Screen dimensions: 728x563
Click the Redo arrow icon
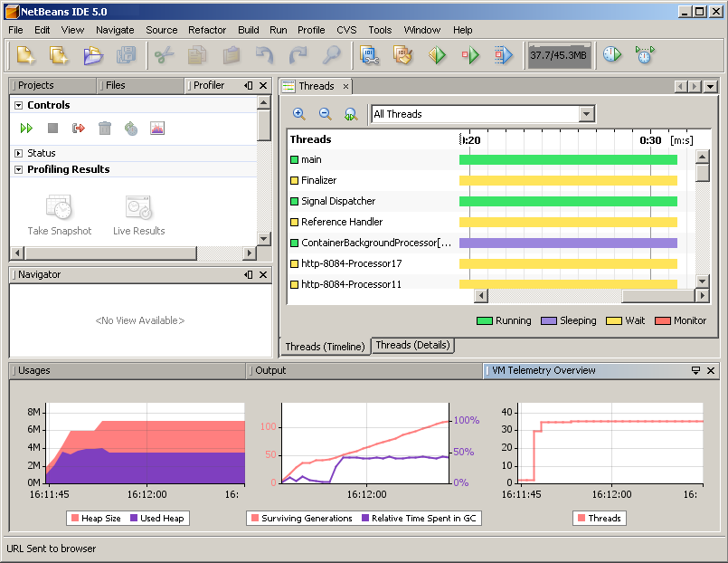298,55
